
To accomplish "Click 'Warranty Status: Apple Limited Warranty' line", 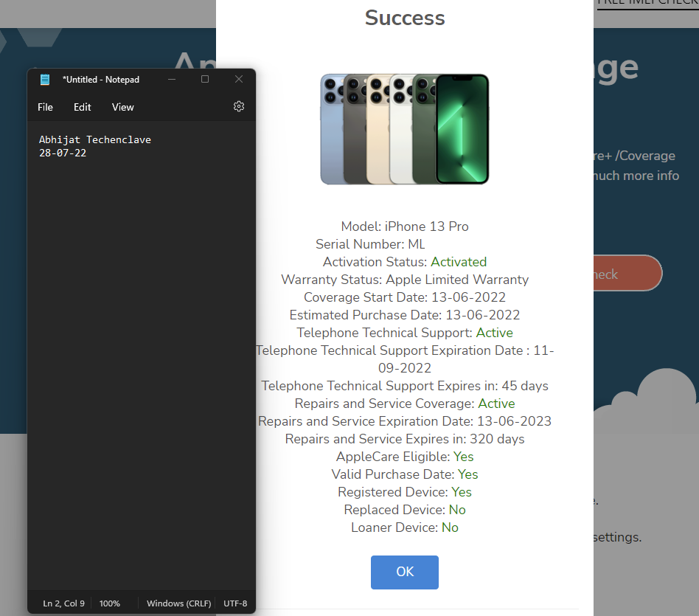I will (x=405, y=280).
